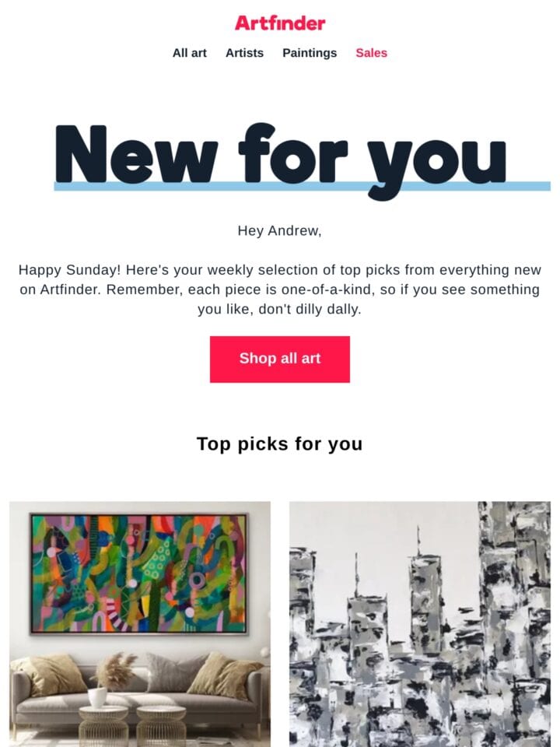Go to the Artists section
This screenshot has height=747, width=560.
(244, 53)
